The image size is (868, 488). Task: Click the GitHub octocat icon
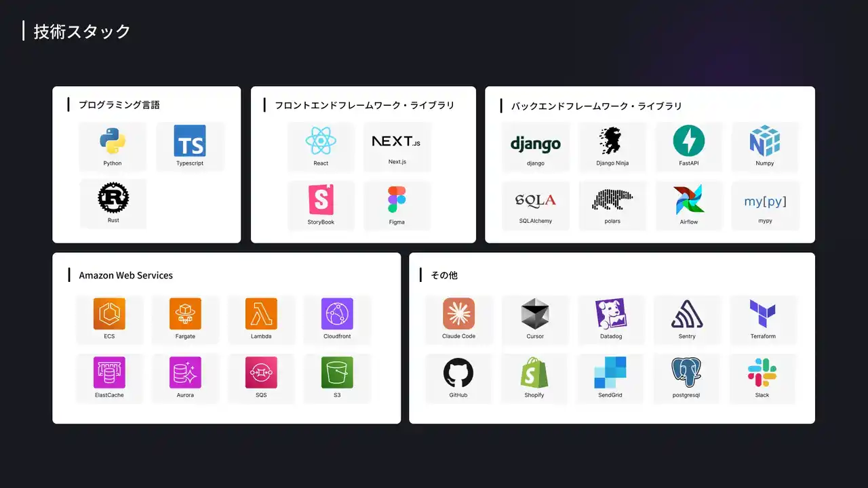pos(458,373)
